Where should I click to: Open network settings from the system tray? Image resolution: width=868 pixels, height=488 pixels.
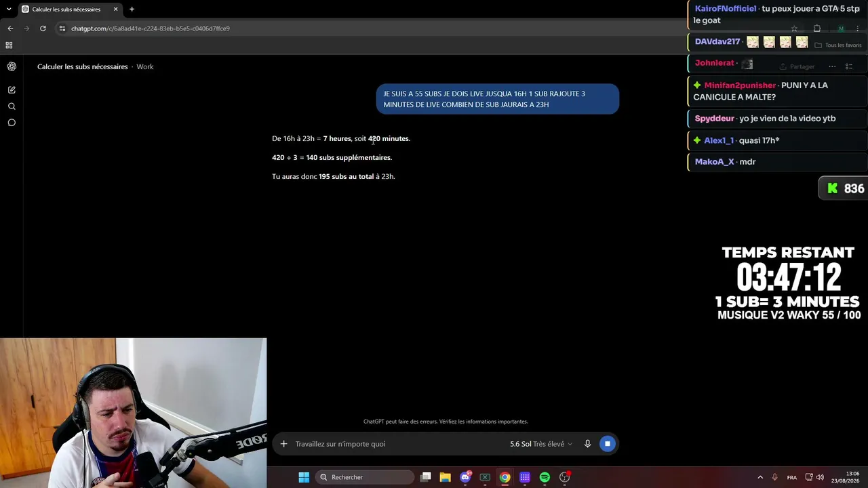(x=809, y=477)
